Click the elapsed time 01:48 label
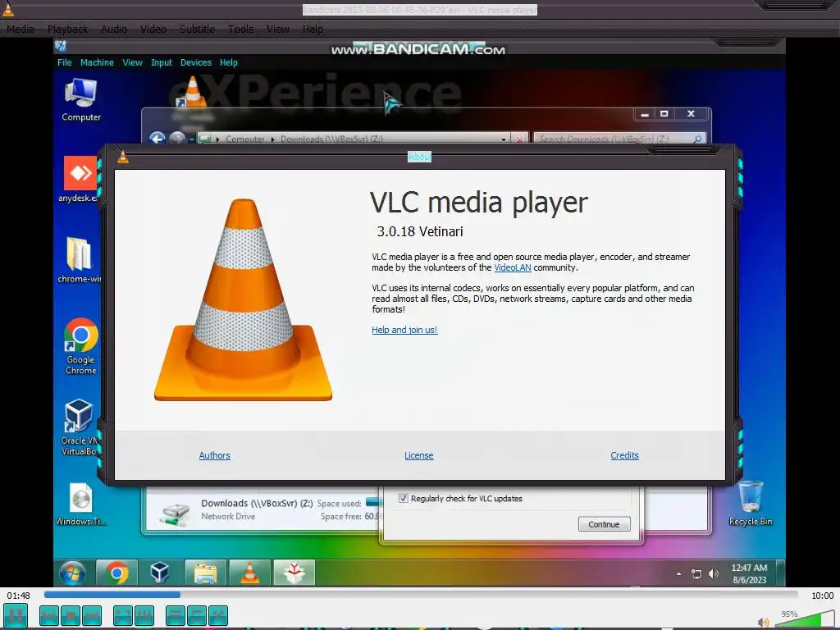Viewport: 840px width, 630px height. (18, 596)
